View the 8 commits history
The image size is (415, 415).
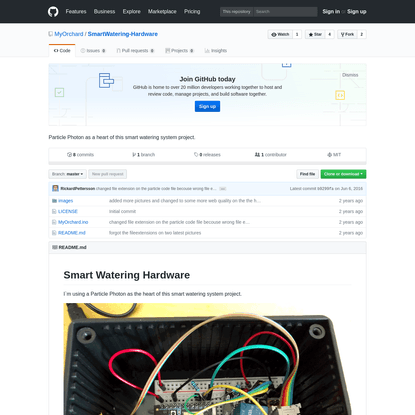(80, 155)
